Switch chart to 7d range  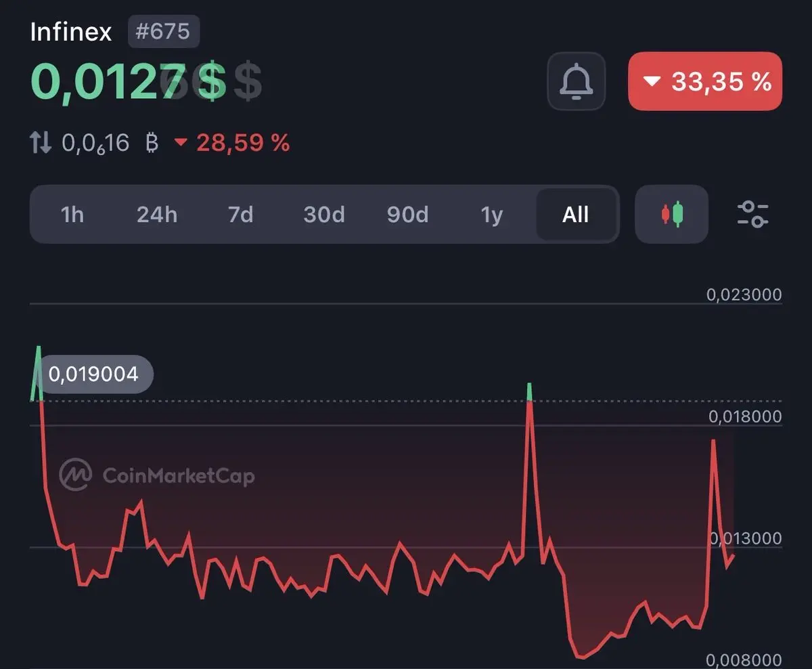240,215
